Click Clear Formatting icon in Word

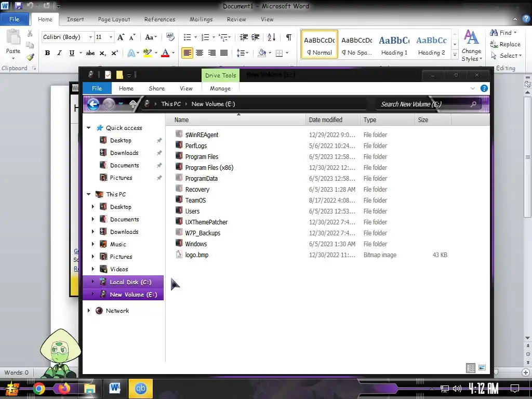tap(170, 37)
